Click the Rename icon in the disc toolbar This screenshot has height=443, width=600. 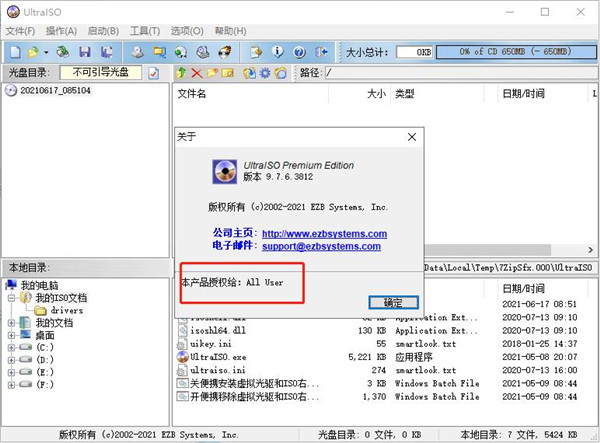[x=228, y=73]
